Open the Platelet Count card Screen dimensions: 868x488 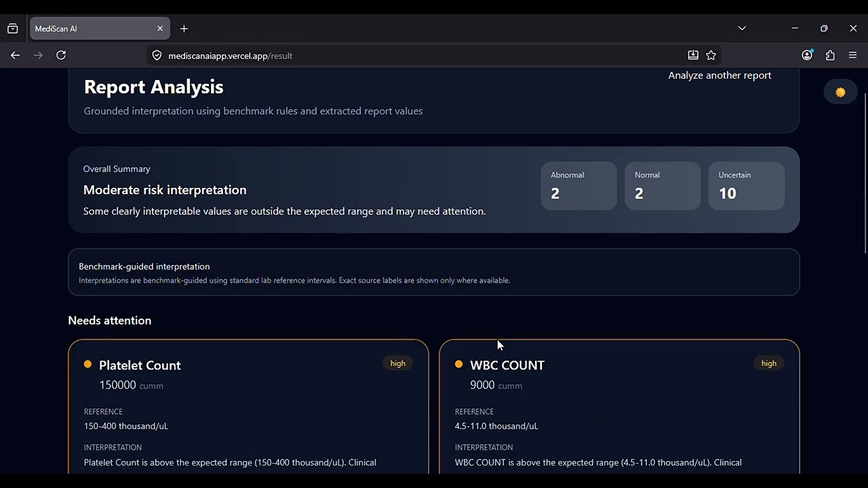(x=248, y=407)
